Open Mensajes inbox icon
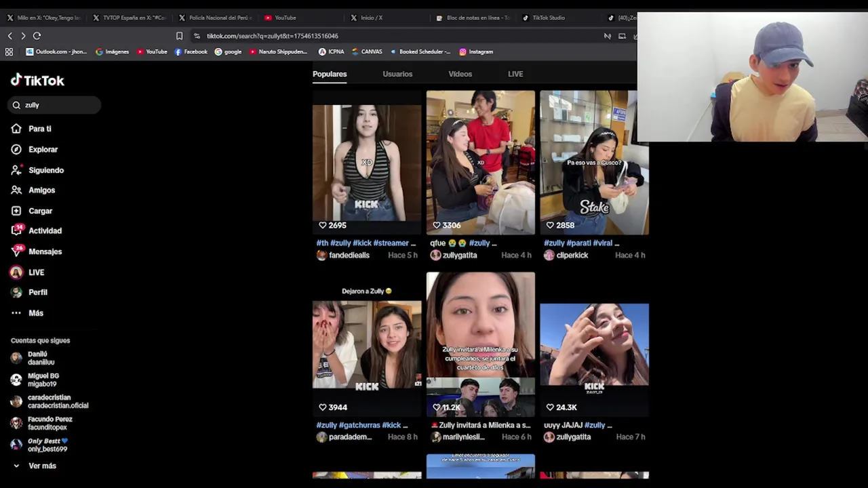Image resolution: width=868 pixels, height=488 pixels. (x=16, y=251)
